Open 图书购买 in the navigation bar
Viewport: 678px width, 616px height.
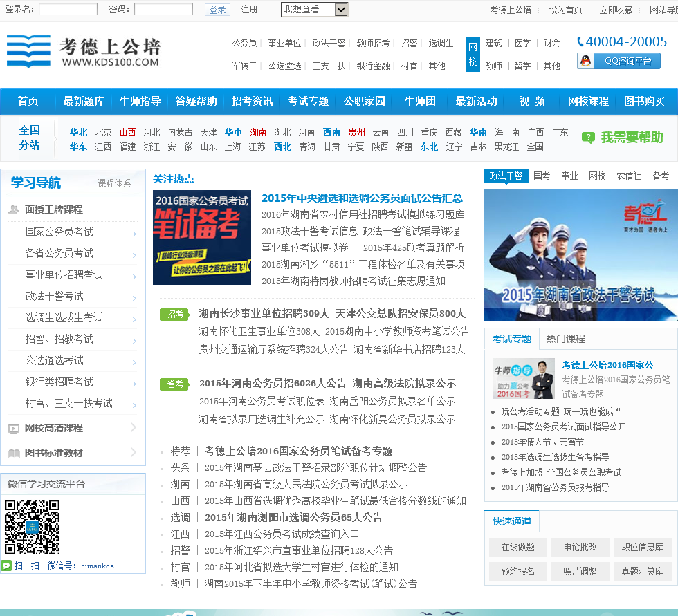(x=644, y=101)
